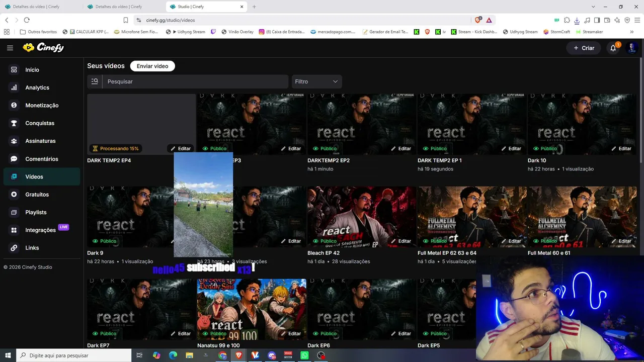Expand the Filtro dropdown
This screenshot has width=644, height=362.
point(317,81)
